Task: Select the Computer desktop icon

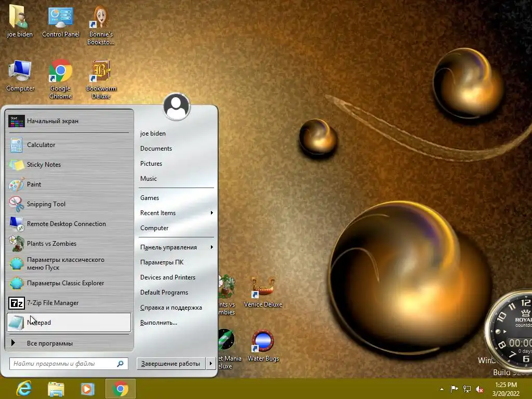Action: point(20,75)
